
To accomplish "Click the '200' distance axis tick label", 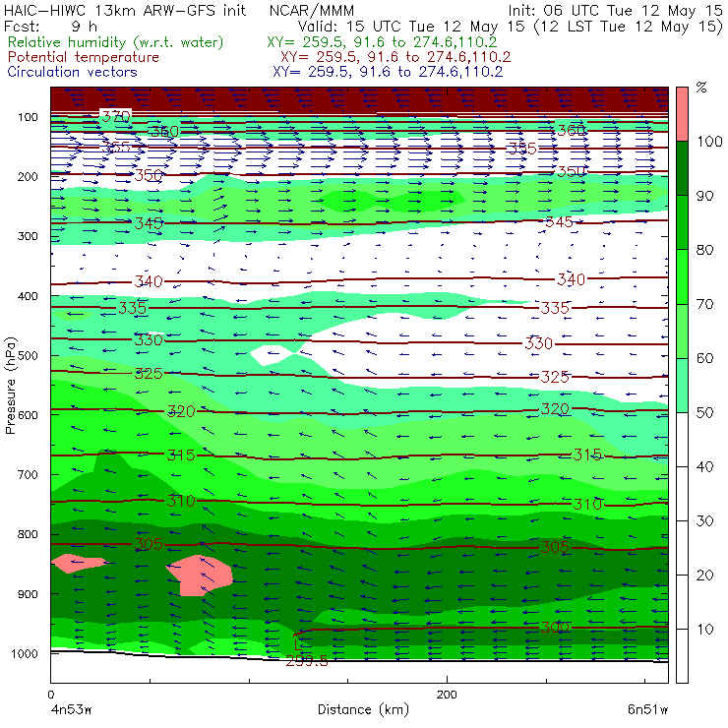I will click(x=447, y=695).
